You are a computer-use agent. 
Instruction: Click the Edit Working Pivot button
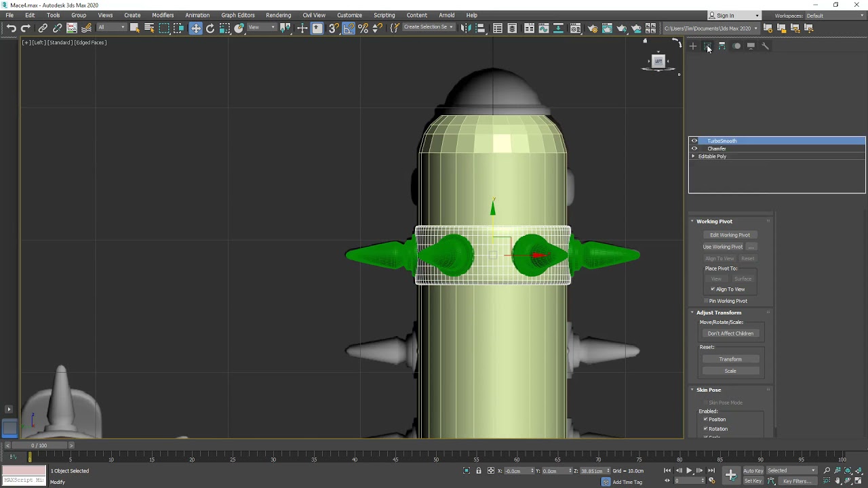click(730, 235)
